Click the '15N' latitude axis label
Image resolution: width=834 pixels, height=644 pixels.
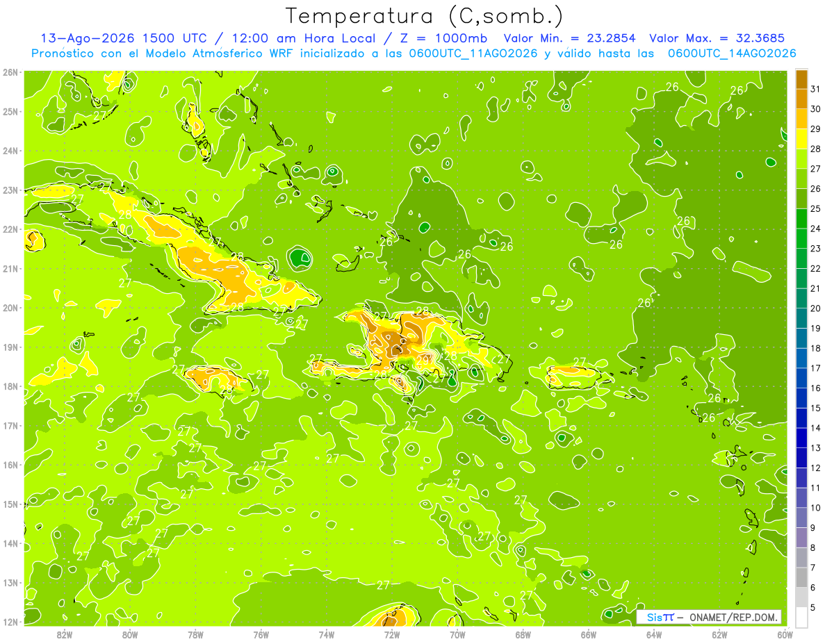pos(10,504)
